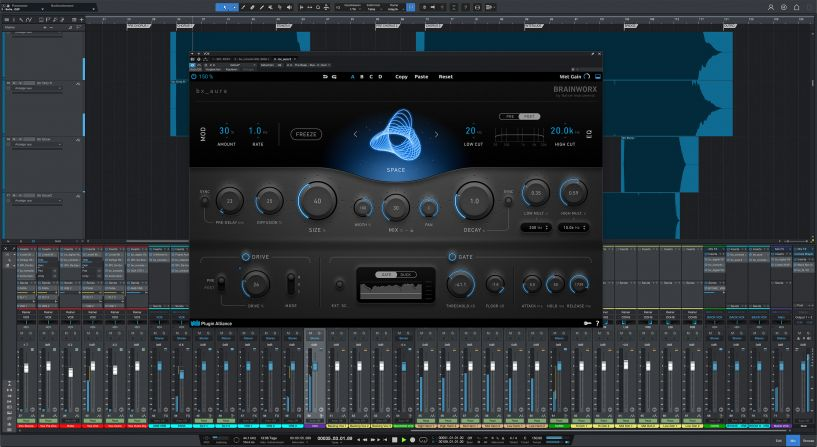Select settings bank A in bx_aura

click(x=352, y=77)
